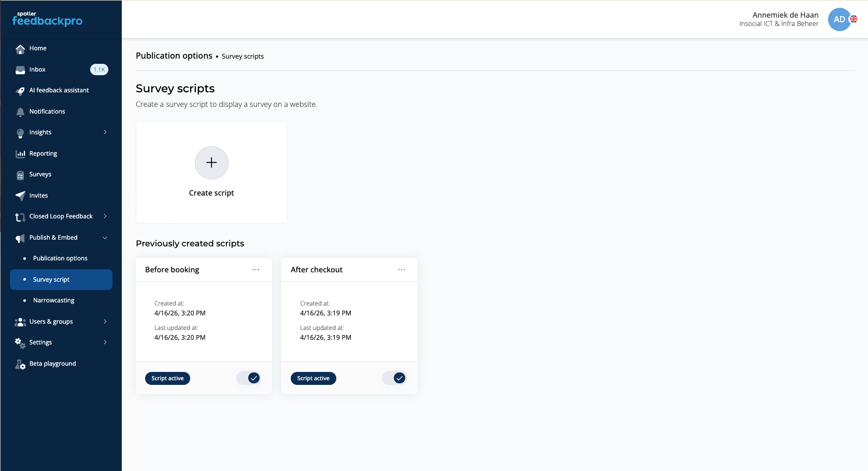This screenshot has width=868, height=471.
Task: Click the Settings gears icon
Action: point(20,343)
